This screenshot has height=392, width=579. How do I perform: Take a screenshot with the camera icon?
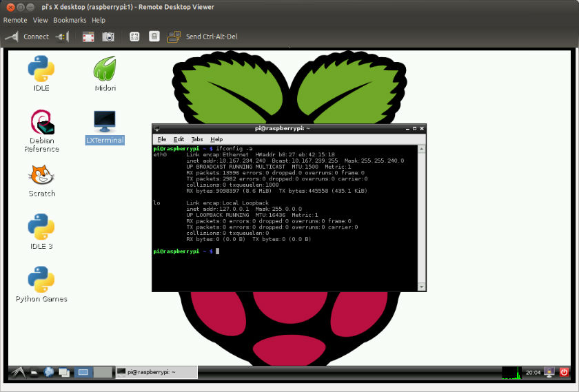[x=108, y=37]
